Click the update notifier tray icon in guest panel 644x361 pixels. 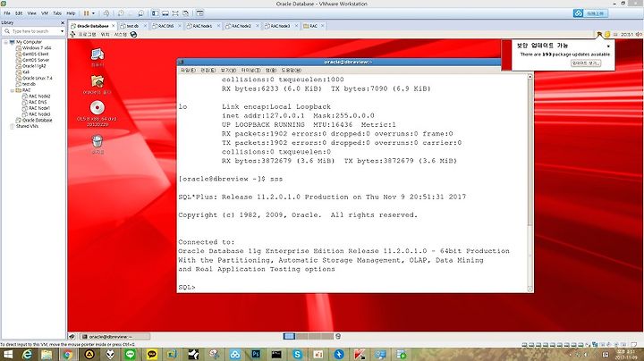click(x=599, y=35)
